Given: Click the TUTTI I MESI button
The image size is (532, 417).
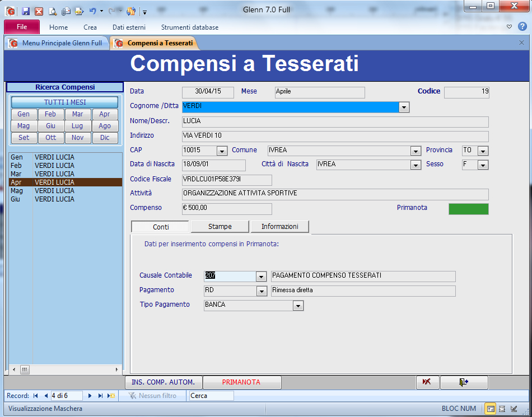Looking at the screenshot, I should point(65,102).
